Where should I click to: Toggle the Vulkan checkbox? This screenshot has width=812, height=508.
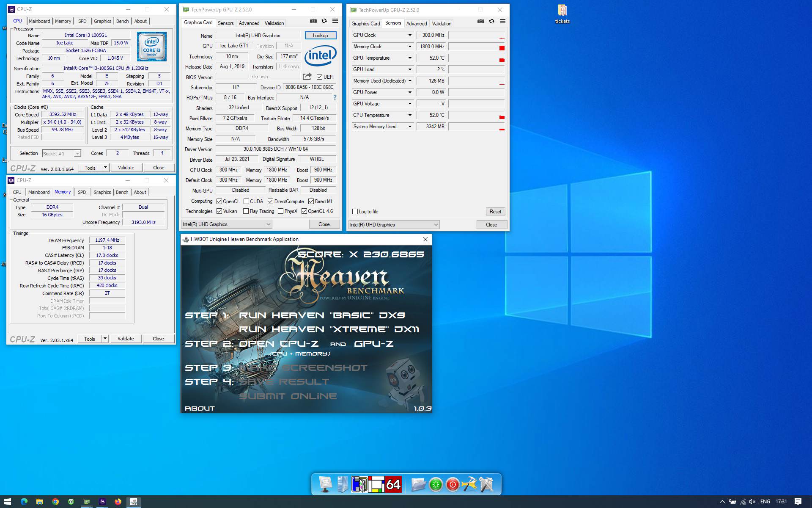pos(219,211)
